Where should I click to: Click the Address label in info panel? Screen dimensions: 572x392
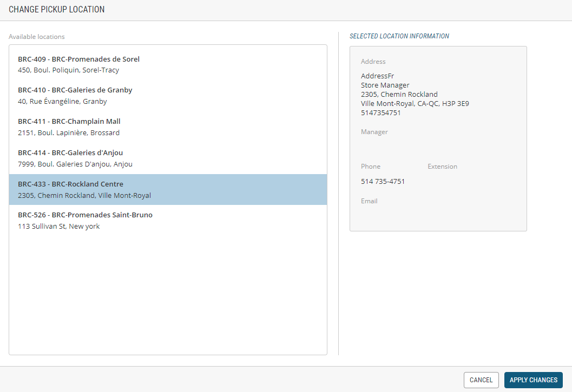point(373,62)
